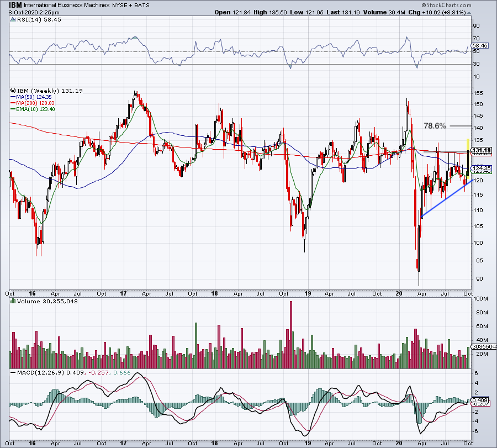This screenshot has width=497, height=448.
Task: Click the International Business Machines company name
Action: click(x=67, y=6)
